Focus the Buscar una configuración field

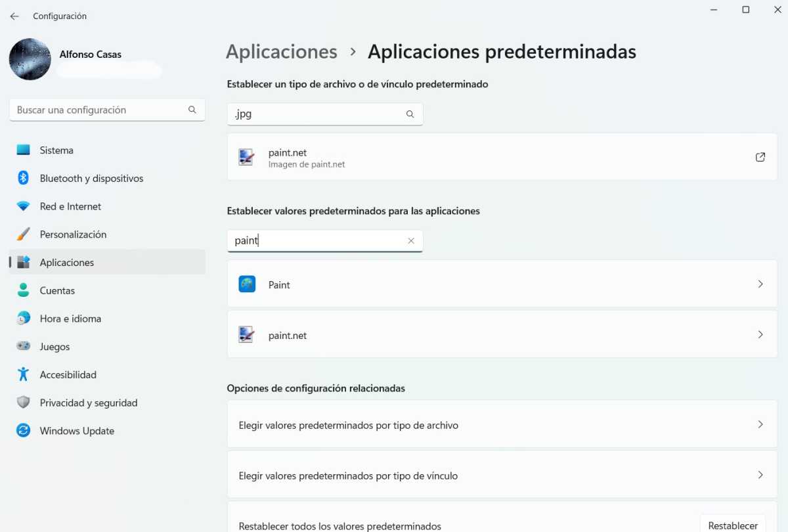(107, 110)
